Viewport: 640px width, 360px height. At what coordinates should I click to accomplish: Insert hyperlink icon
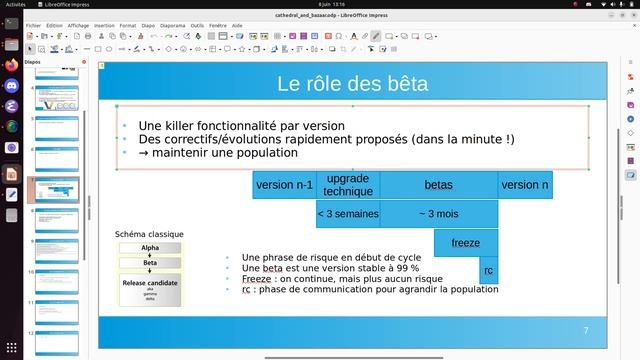365,36
